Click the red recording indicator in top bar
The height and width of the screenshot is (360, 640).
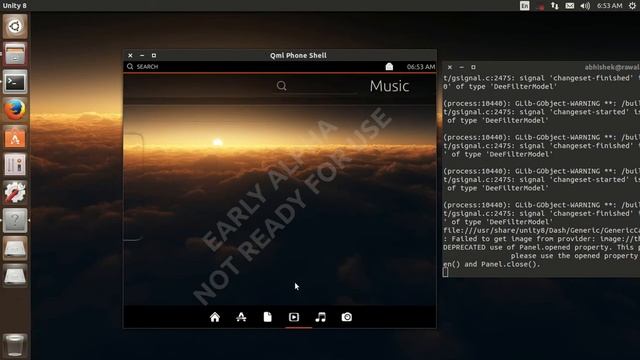(x=541, y=7)
